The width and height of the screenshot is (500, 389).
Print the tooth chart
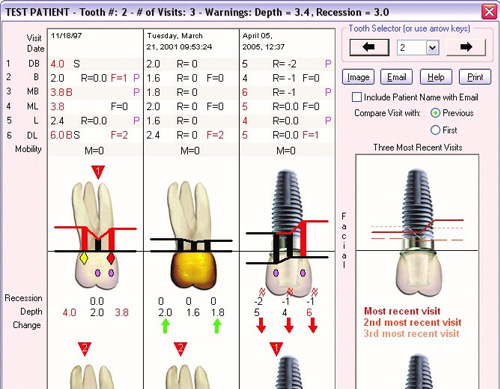click(475, 77)
